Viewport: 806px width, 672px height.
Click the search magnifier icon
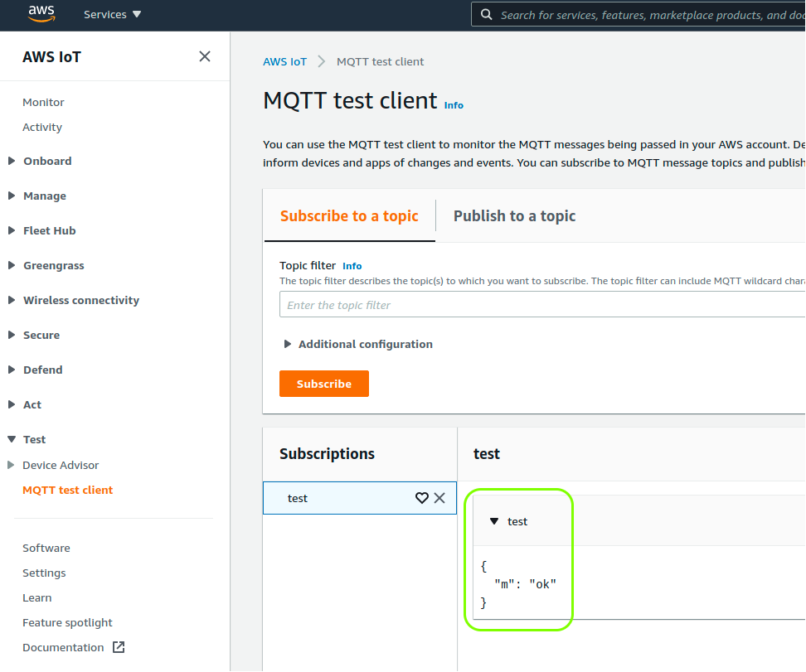(486, 14)
